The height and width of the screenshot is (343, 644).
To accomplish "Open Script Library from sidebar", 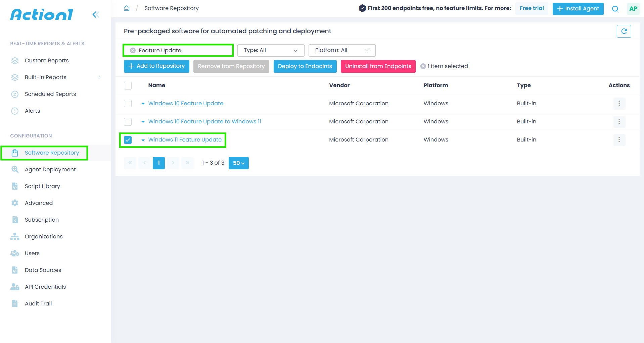I will pos(42,186).
